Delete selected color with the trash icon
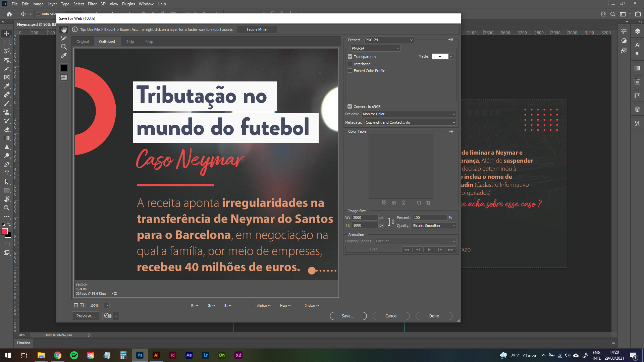The height and width of the screenshot is (362, 644). click(428, 203)
